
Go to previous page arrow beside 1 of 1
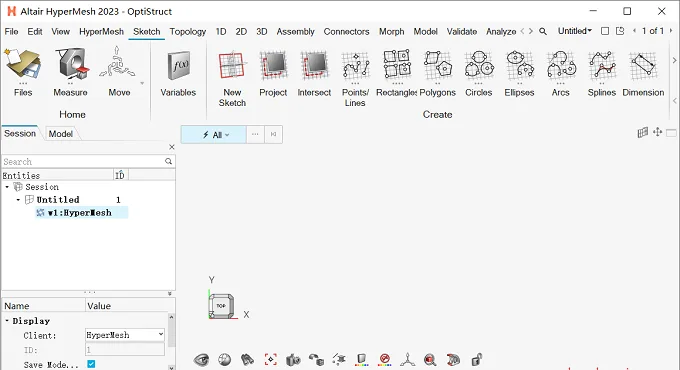point(634,31)
